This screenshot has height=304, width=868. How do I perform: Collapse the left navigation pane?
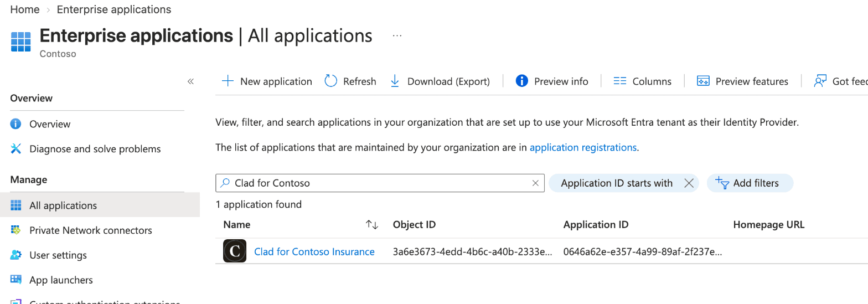tap(190, 81)
